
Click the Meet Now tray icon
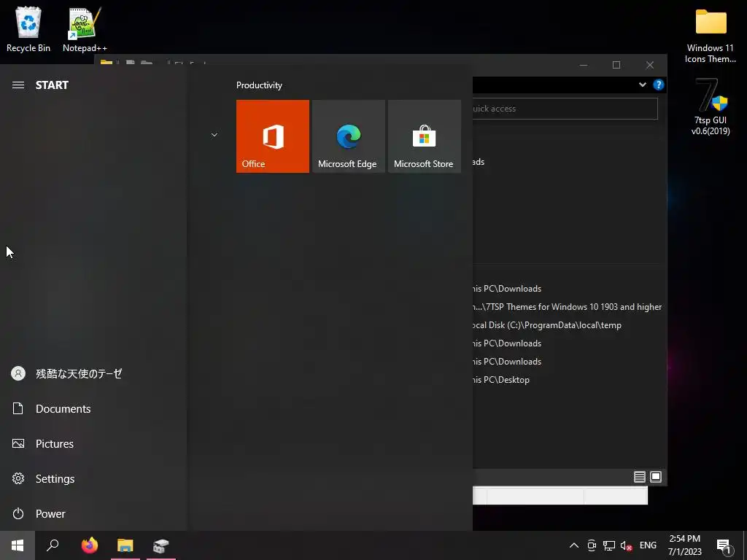[x=592, y=545]
